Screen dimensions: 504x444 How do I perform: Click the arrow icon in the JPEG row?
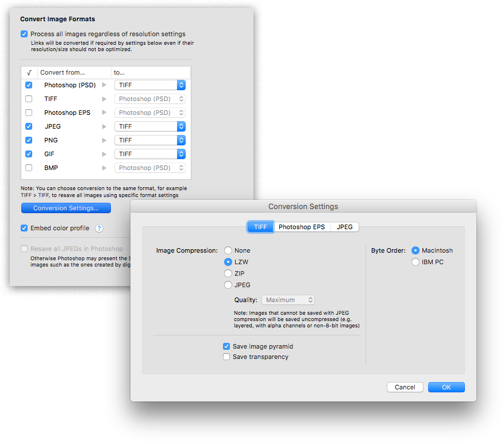coord(104,126)
